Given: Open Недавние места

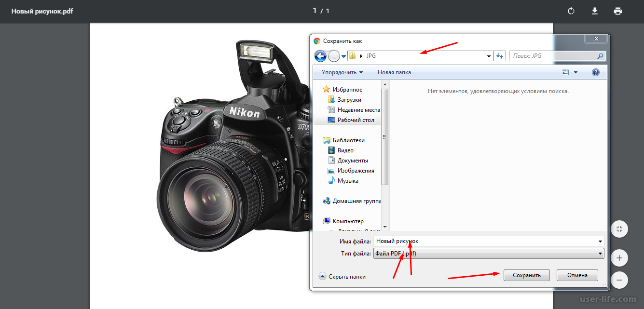Looking at the screenshot, I should [x=358, y=110].
